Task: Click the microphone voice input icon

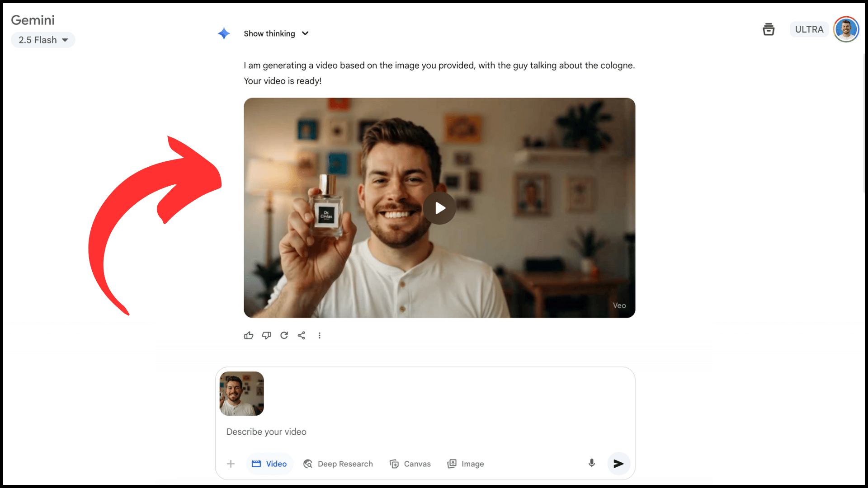Action: coord(591,463)
